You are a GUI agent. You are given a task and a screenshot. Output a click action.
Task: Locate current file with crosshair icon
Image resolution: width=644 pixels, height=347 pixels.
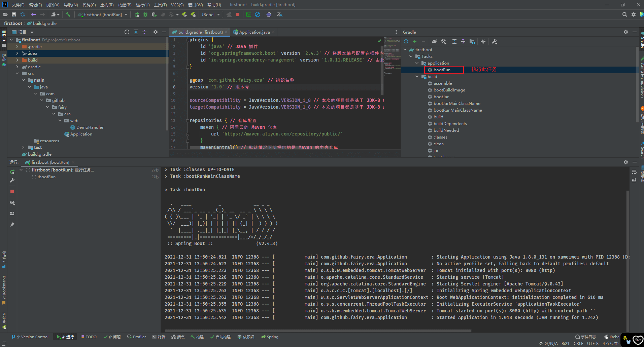pos(127,32)
